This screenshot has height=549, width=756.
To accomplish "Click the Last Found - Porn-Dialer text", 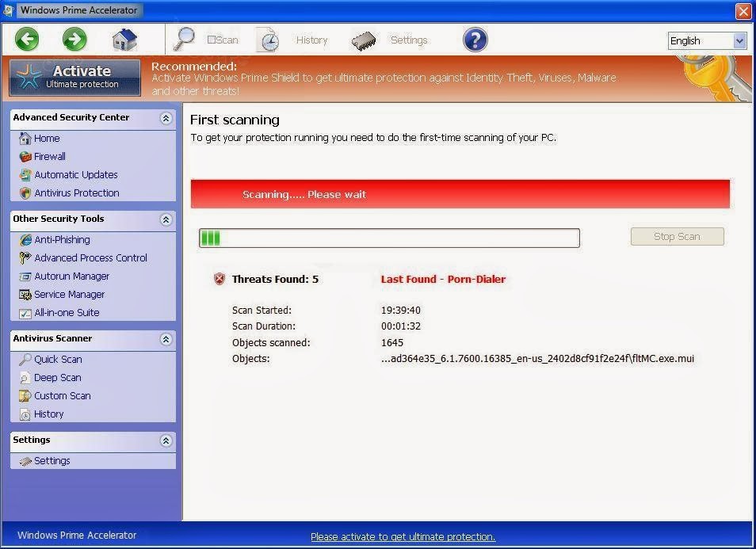I will (443, 279).
